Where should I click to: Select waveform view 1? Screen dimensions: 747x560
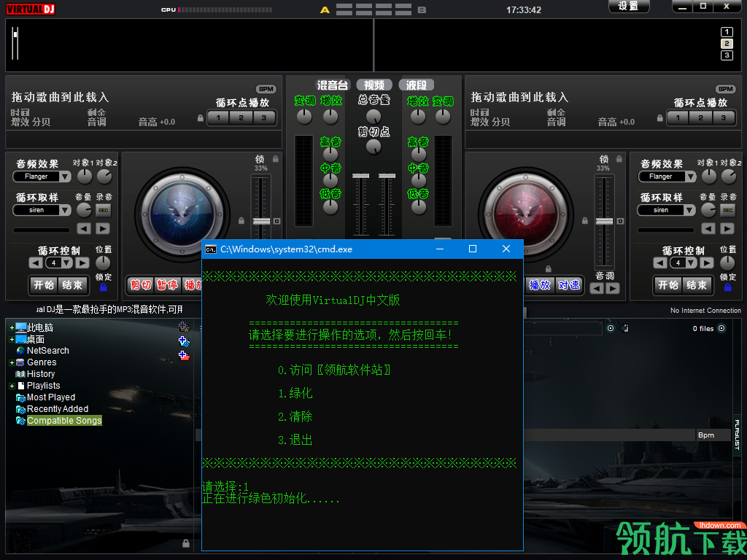coord(727,32)
